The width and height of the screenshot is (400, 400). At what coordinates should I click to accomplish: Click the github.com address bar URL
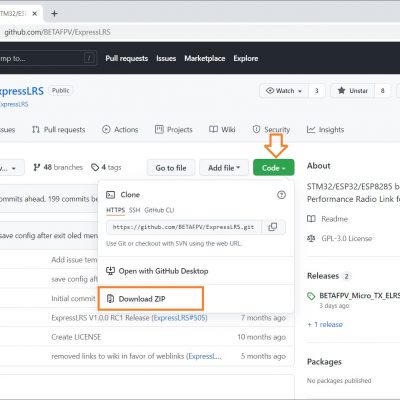[x=57, y=32]
